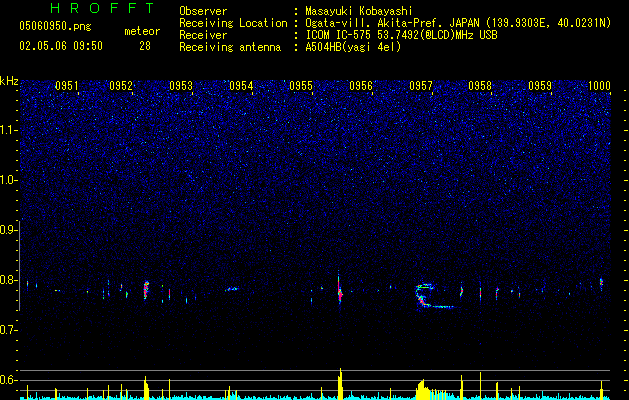Click the kHz axis unit label

click(9, 81)
